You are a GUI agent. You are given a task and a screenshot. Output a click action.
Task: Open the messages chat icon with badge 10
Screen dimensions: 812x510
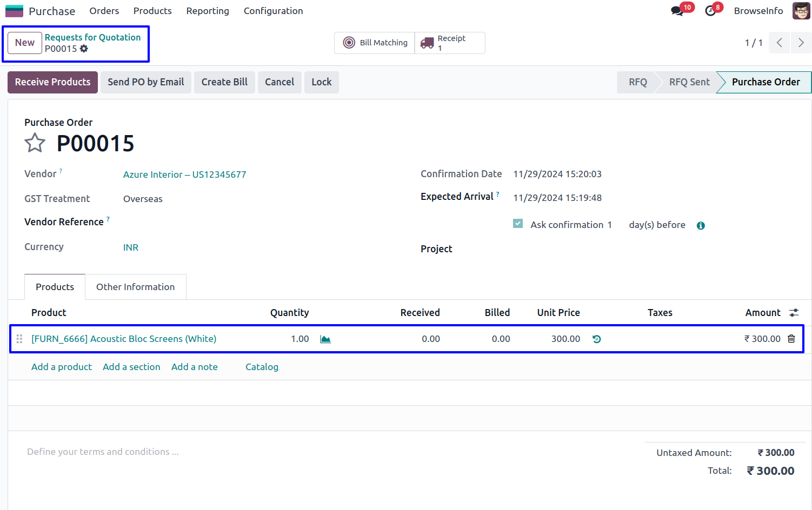(x=677, y=11)
